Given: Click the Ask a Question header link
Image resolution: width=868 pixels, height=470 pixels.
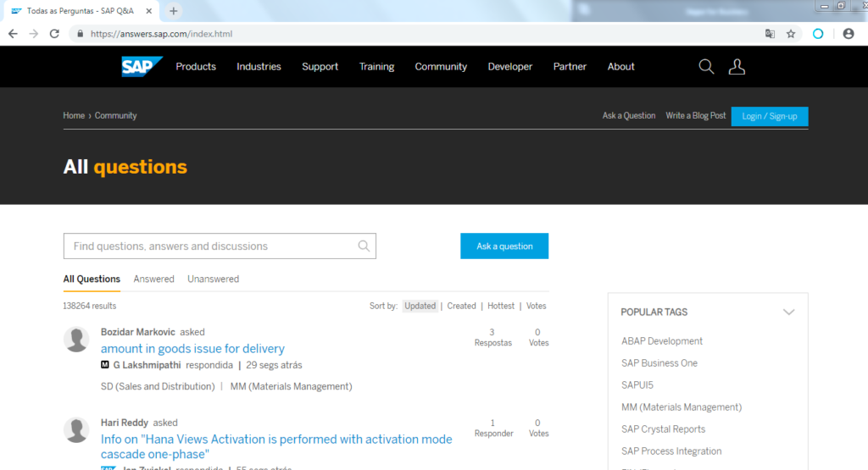Looking at the screenshot, I should [x=629, y=115].
